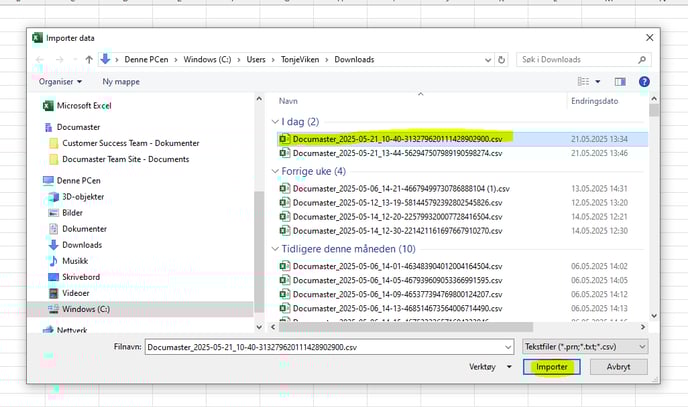Click 'TonjeViken' in the address path
Screen dimensions: 688x407
pos(300,60)
